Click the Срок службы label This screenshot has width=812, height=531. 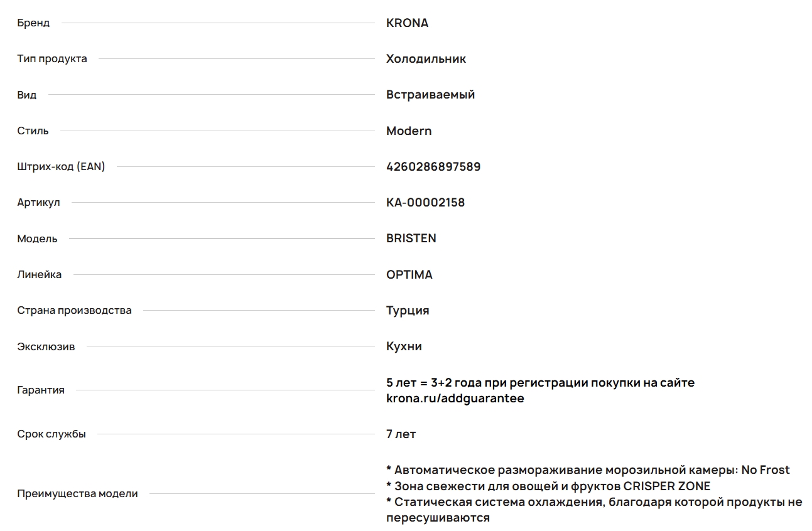(51, 434)
